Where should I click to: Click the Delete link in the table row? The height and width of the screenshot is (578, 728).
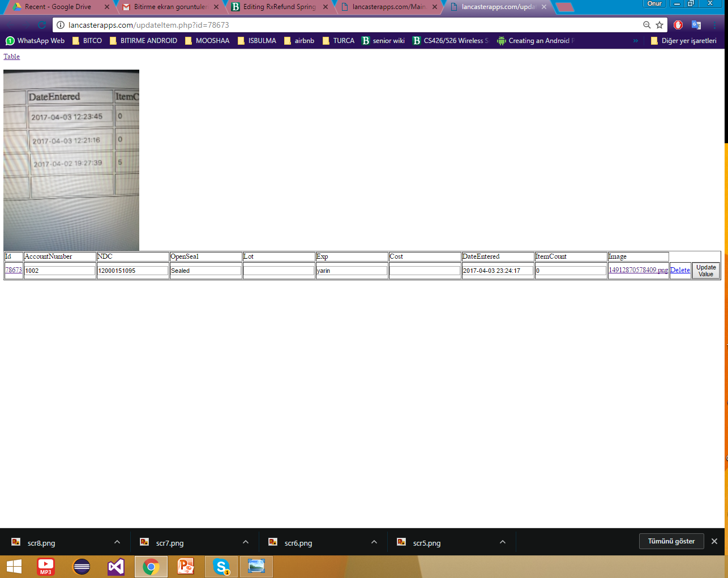(680, 270)
